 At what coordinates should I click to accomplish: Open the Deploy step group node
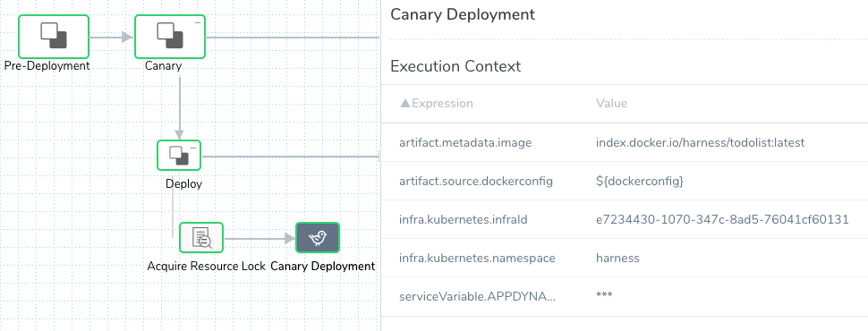click(179, 156)
